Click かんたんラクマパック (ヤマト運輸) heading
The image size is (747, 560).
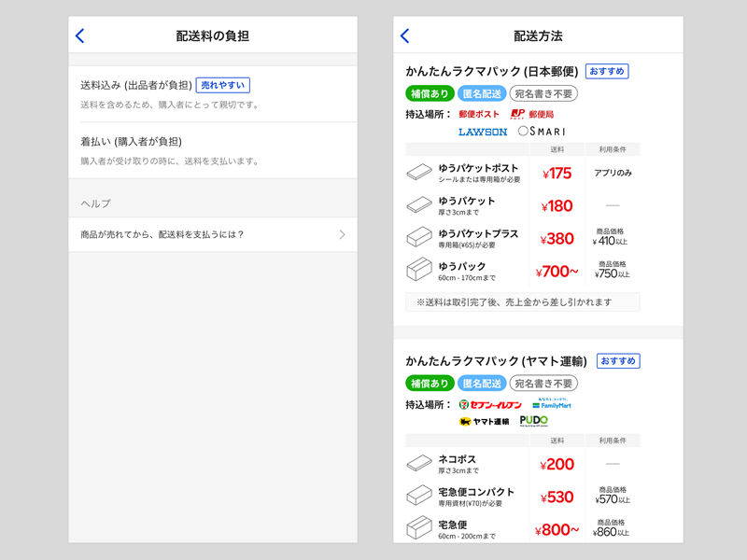(497, 361)
